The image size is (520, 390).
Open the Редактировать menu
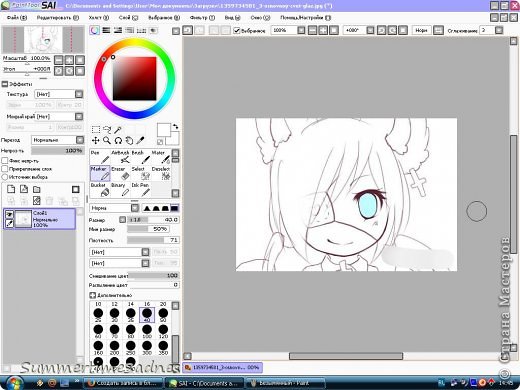tap(58, 18)
